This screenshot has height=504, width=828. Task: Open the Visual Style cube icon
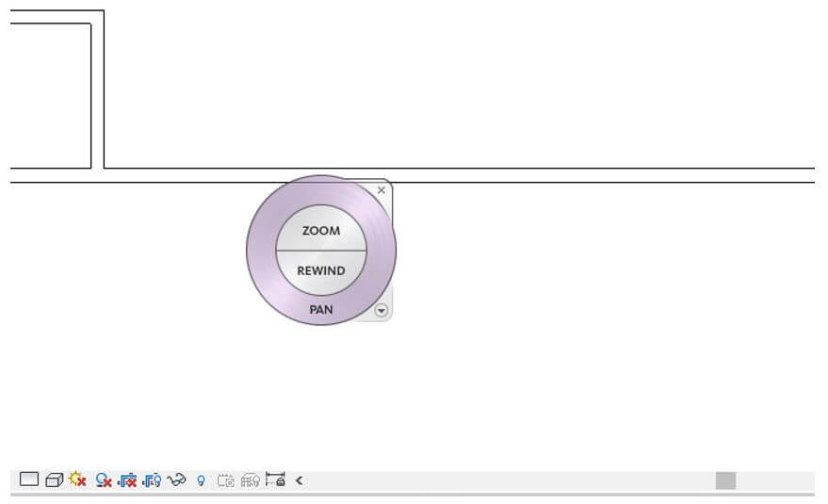point(54,480)
